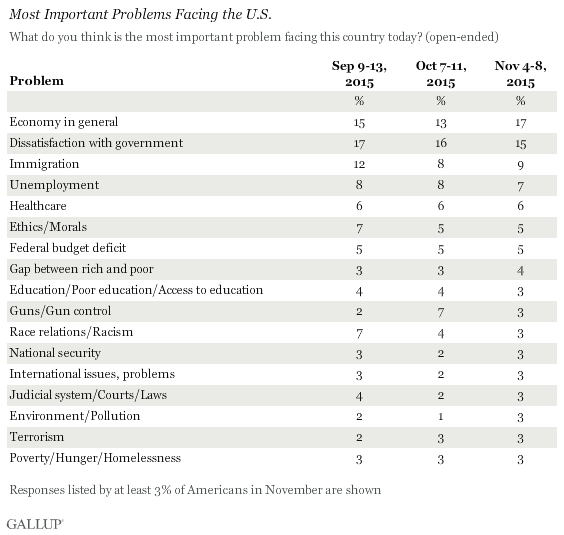Click the 'Oct 7-11, 2015' column header
The image size is (564, 535).
click(441, 74)
